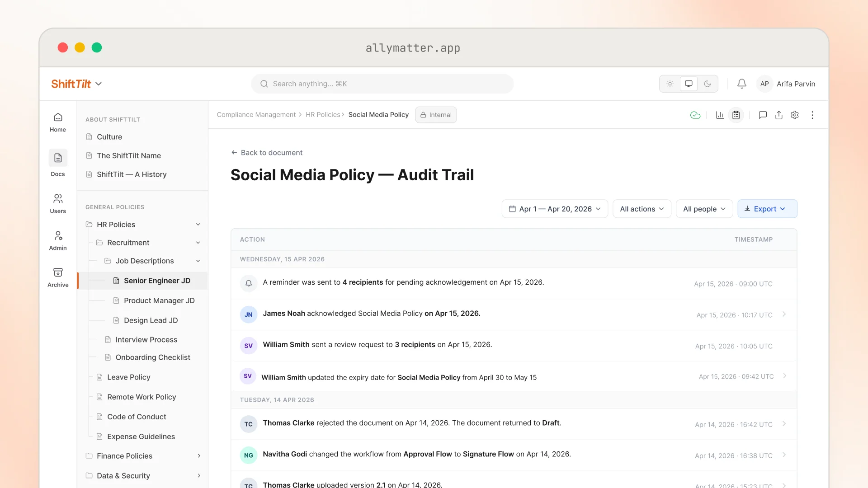Collapse the Recruitment folder

[x=198, y=243]
